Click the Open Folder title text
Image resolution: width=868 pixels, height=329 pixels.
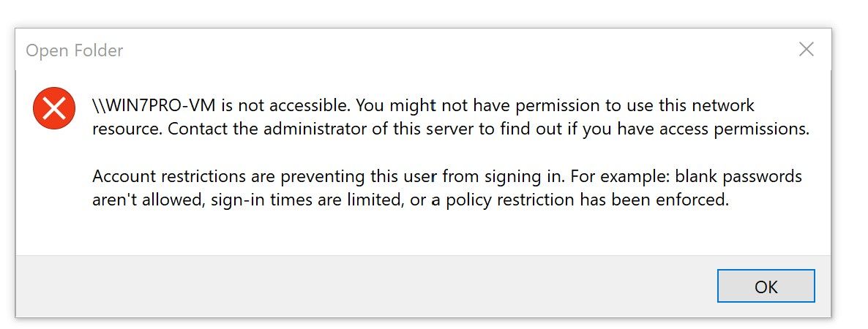(x=74, y=50)
